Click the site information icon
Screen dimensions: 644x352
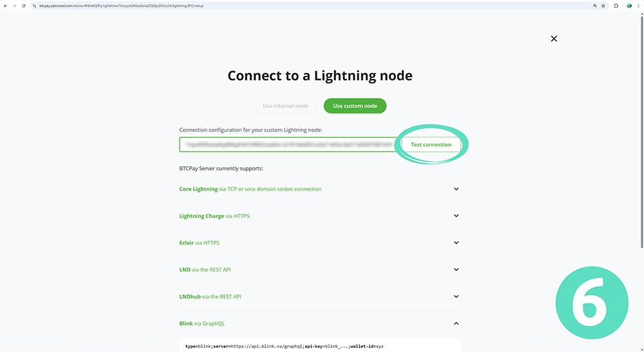tap(34, 5)
